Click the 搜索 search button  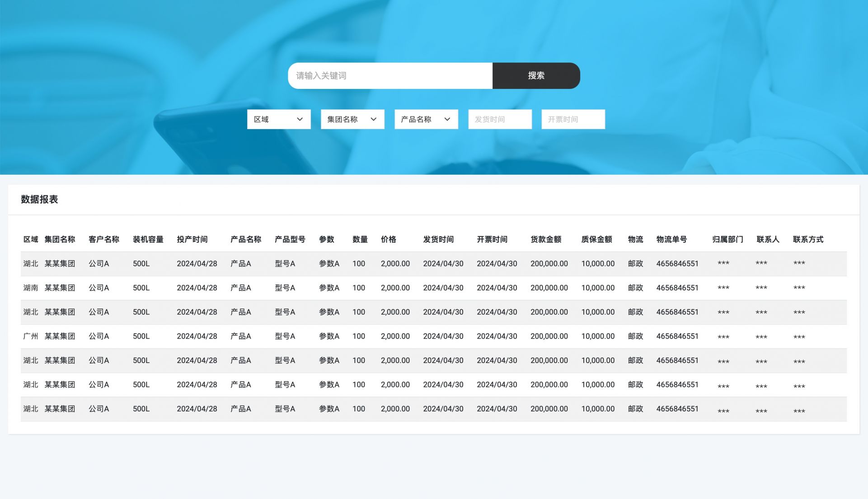coord(536,75)
